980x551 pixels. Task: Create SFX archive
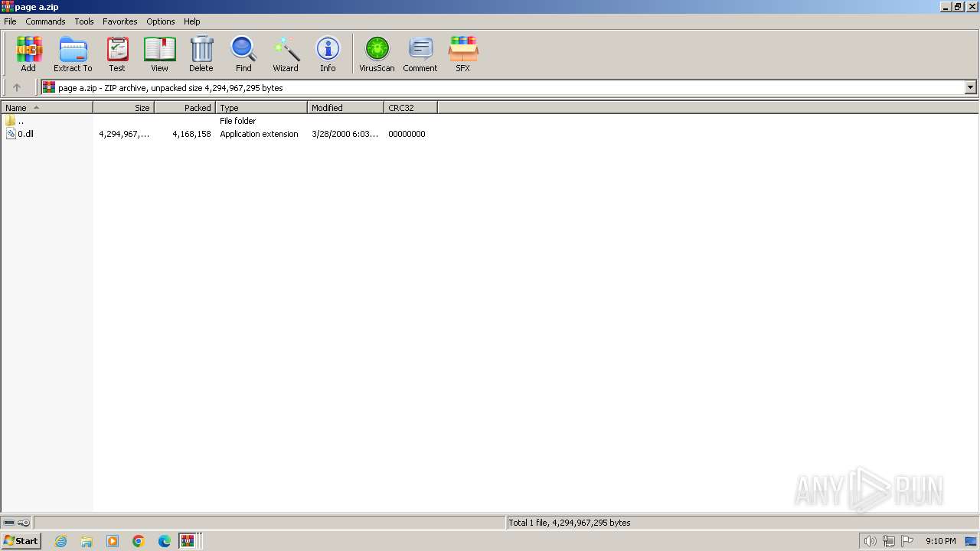(463, 54)
